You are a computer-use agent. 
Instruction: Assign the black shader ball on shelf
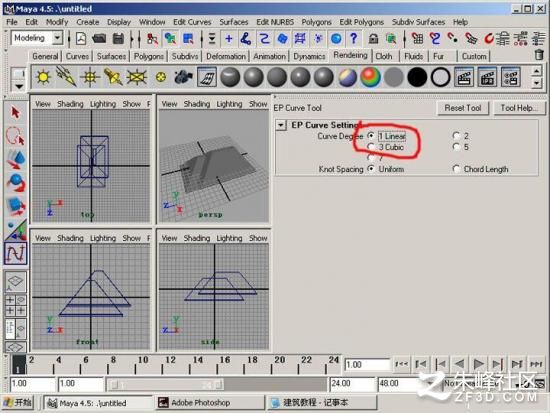417,77
